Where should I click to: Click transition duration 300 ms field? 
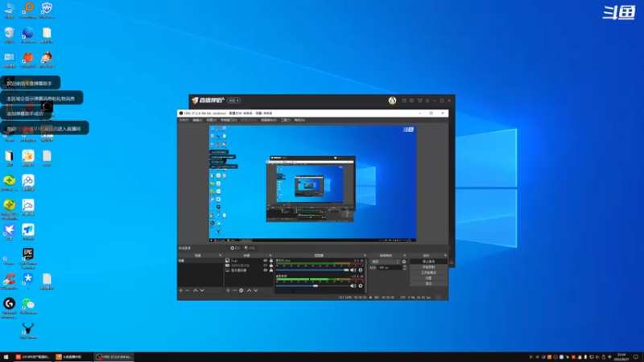(x=390, y=268)
